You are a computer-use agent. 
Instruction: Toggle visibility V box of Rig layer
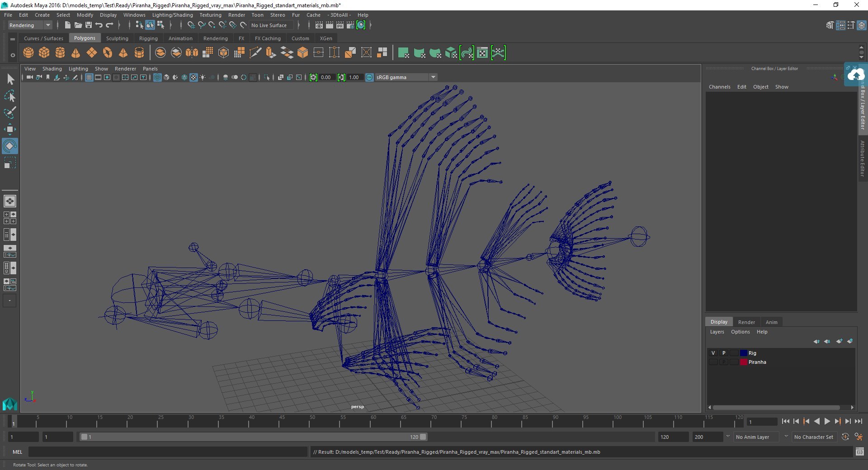pos(713,353)
